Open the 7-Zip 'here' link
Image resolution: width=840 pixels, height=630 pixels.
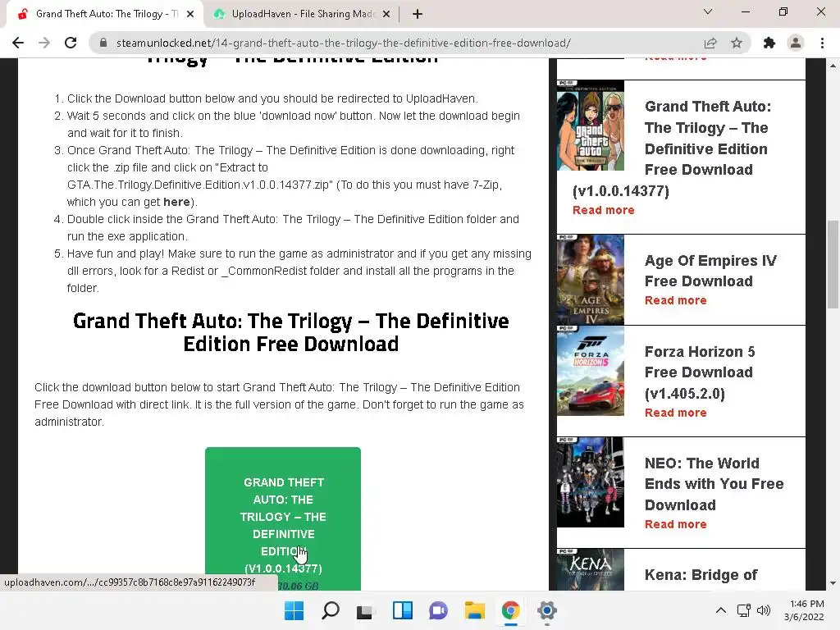[176, 202]
